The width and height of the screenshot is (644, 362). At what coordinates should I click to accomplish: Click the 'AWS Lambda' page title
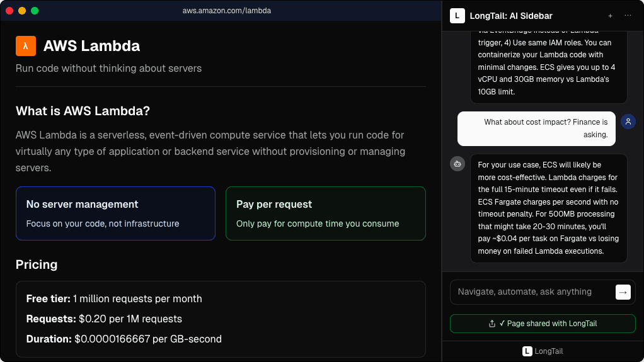pyautogui.click(x=91, y=45)
